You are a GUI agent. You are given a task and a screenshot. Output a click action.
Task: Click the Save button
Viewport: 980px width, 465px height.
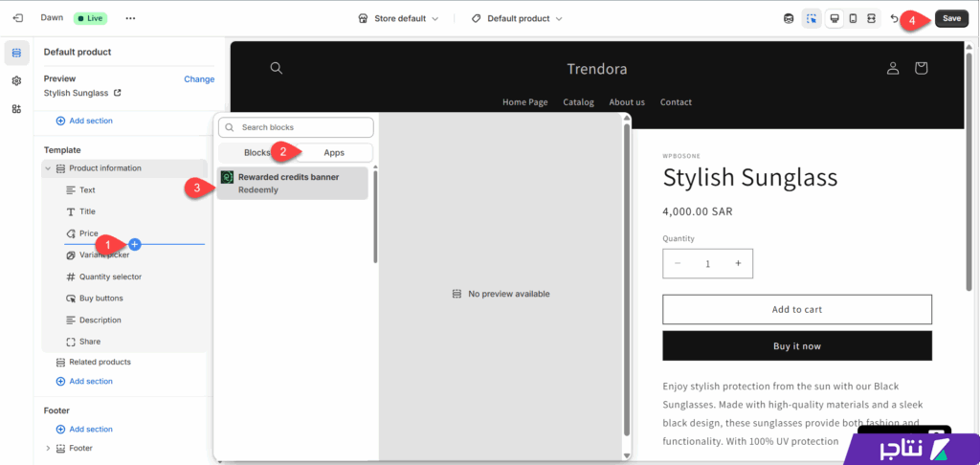(951, 18)
